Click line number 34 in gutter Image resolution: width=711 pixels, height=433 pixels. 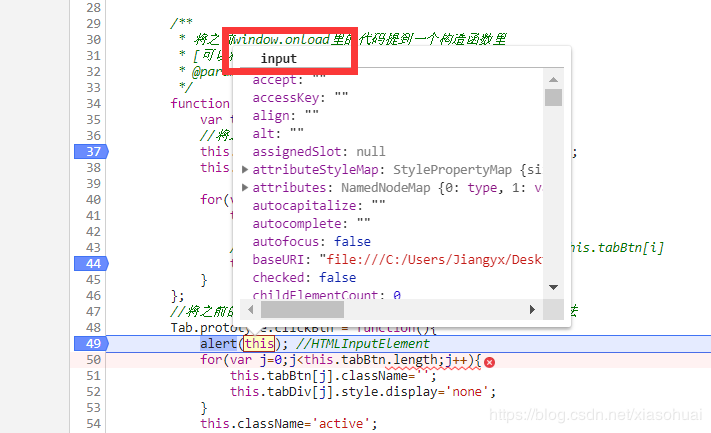coord(93,104)
